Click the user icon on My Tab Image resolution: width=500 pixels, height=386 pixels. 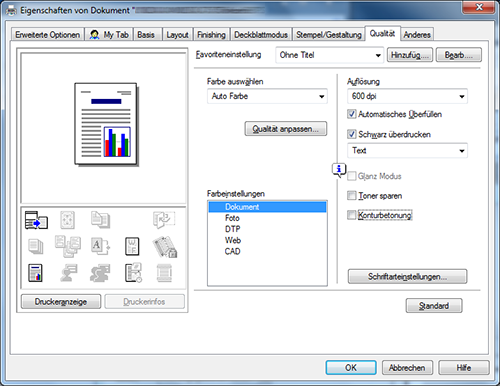coord(95,34)
